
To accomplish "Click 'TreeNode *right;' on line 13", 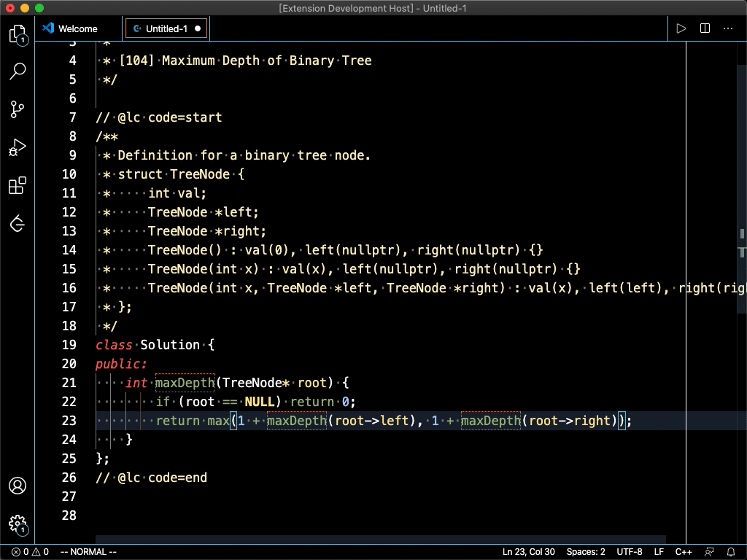I will pos(206,231).
